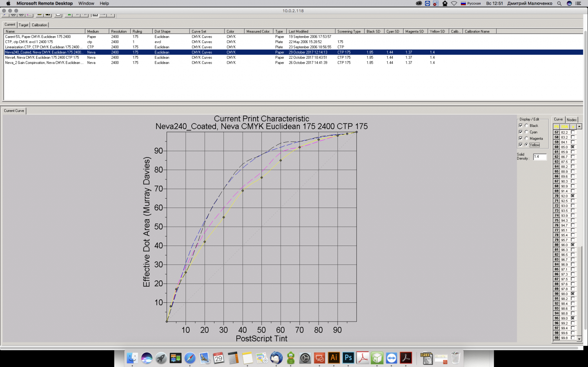588x367 pixels.
Task: Open the Window menu
Action: (86, 4)
